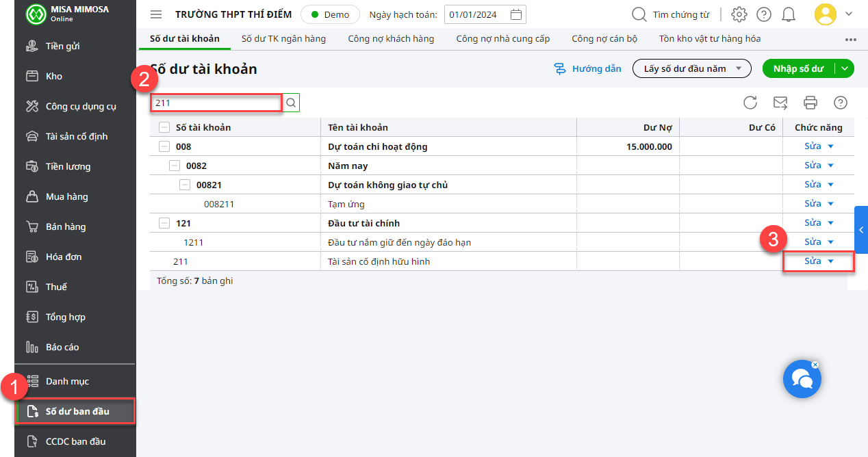Image resolution: width=868 pixels, height=457 pixels.
Task: Toggle the hamburger menu icon
Action: coord(156,14)
